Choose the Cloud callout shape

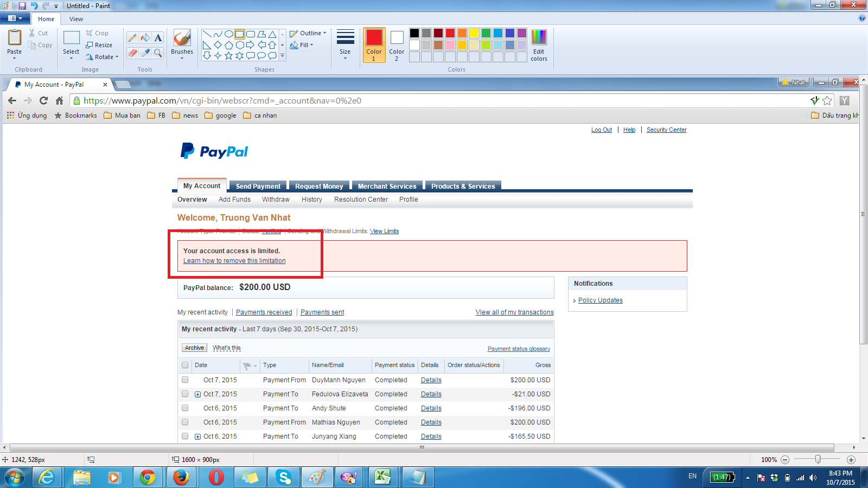tap(272, 55)
